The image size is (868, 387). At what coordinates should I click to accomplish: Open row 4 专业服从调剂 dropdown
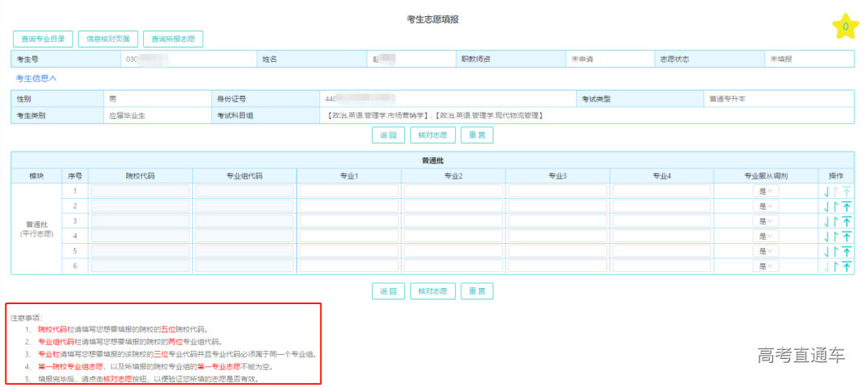coord(765,237)
